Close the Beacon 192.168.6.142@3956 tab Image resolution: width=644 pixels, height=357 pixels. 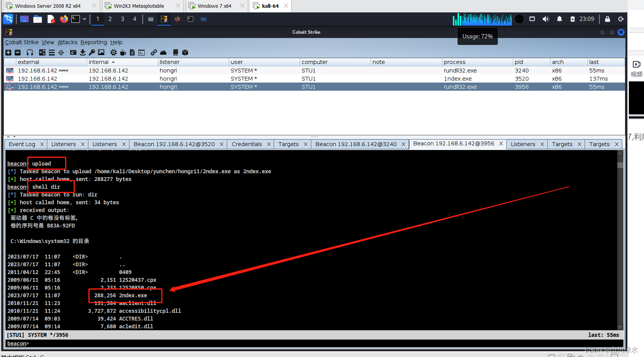point(501,143)
